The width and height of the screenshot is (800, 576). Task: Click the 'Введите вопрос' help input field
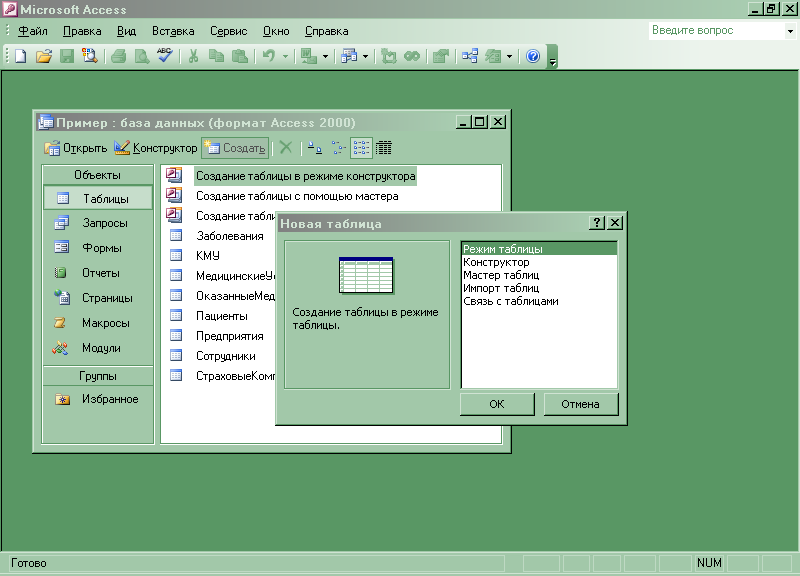(716, 31)
